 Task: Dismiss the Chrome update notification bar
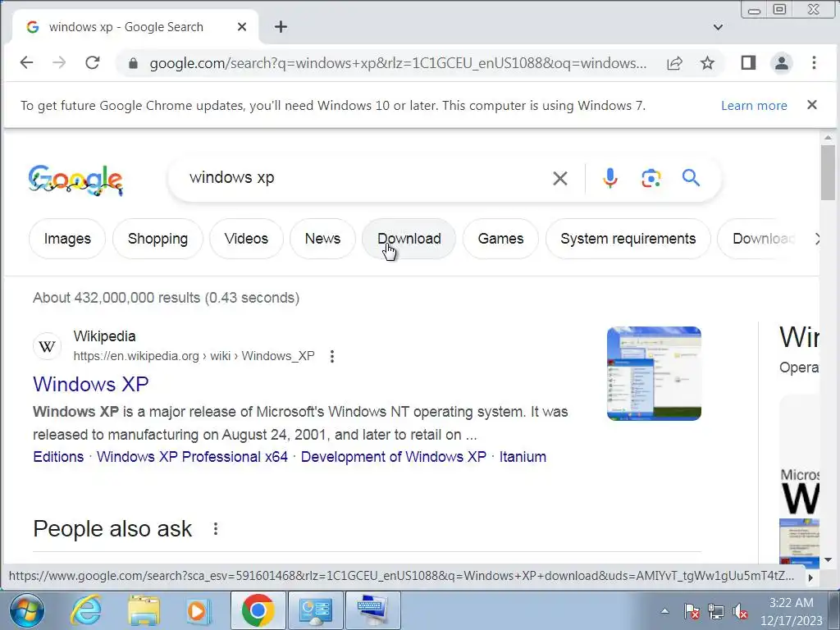[812, 105]
